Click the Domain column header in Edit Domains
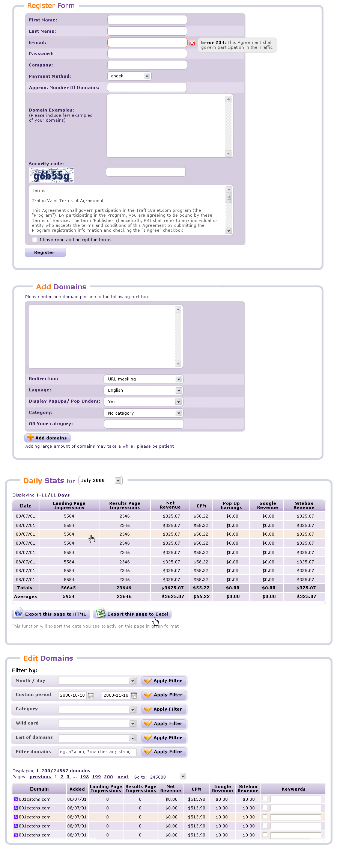 (x=39, y=789)
